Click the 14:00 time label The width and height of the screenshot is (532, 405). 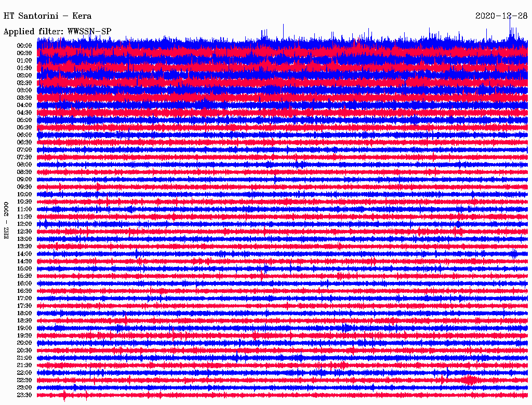pyautogui.click(x=24, y=254)
